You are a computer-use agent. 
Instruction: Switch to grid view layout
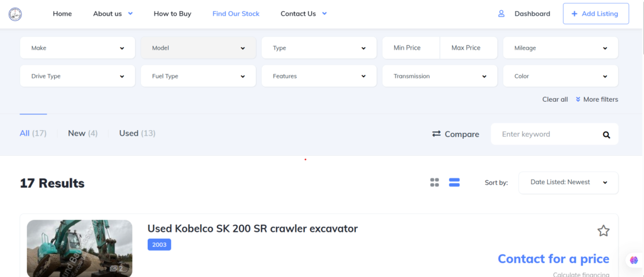tap(435, 183)
